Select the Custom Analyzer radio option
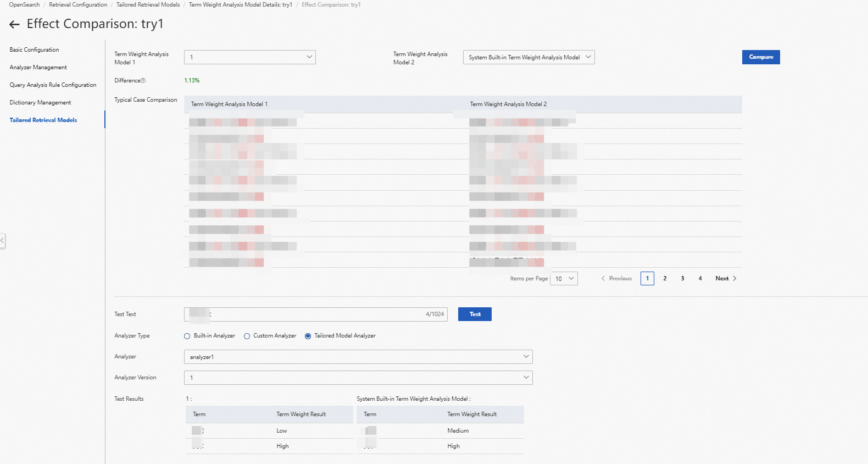 point(247,336)
